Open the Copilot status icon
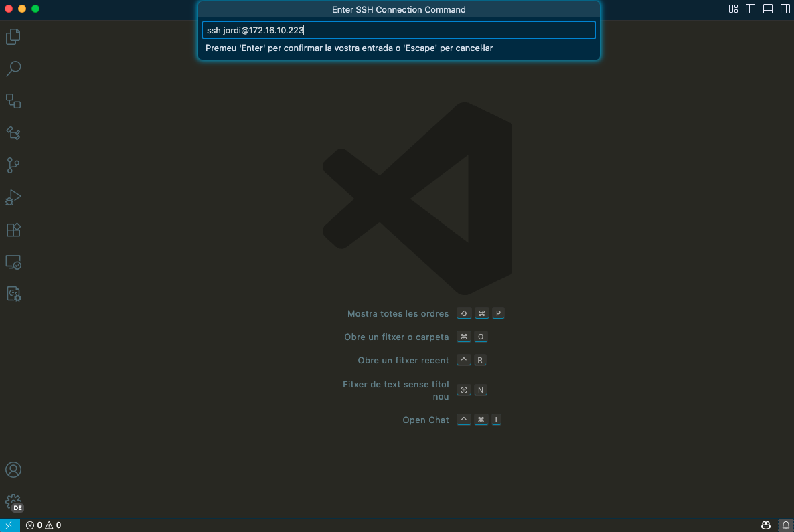 [766, 525]
